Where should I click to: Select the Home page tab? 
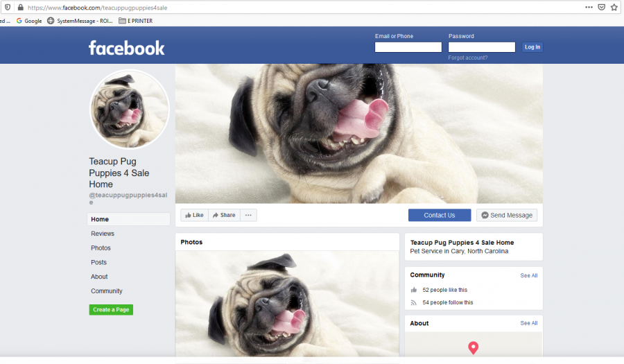click(x=128, y=219)
